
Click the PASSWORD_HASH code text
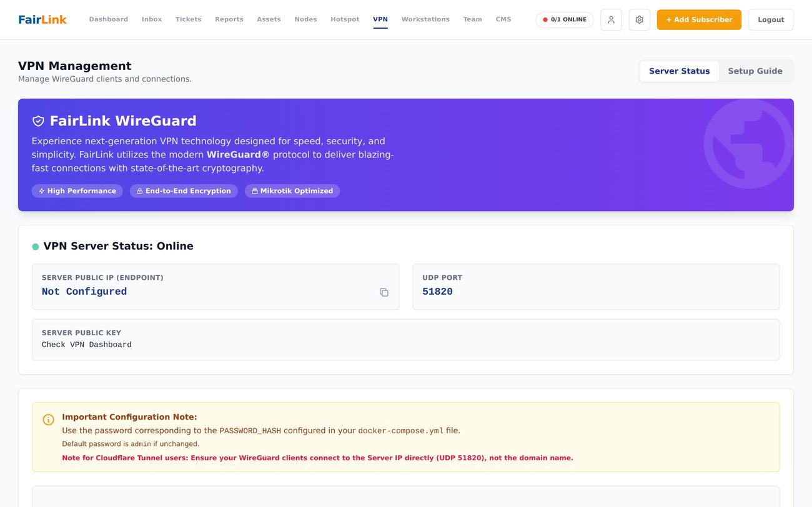coord(250,431)
